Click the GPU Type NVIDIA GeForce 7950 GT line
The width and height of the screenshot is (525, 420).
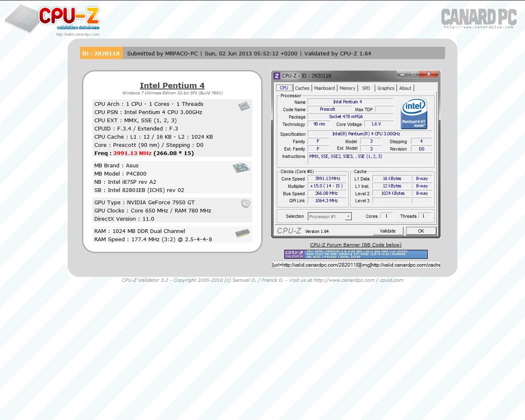[x=144, y=203]
